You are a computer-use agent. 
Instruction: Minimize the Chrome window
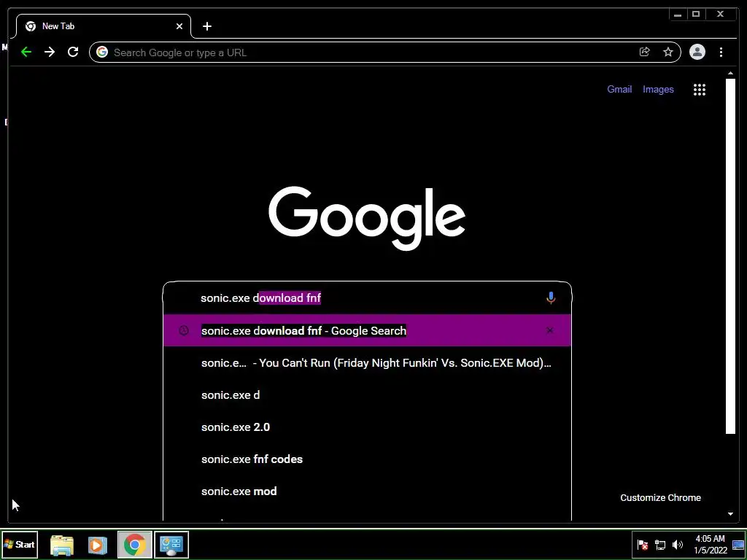(678, 15)
